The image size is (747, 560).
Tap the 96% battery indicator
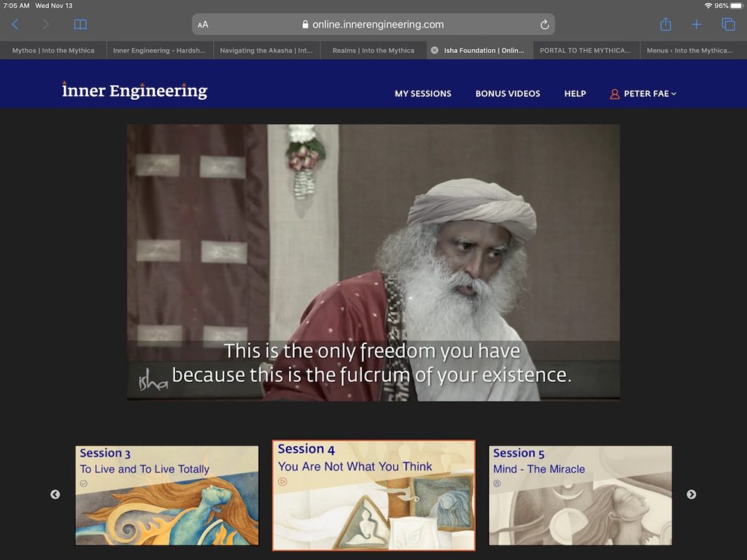point(729,6)
